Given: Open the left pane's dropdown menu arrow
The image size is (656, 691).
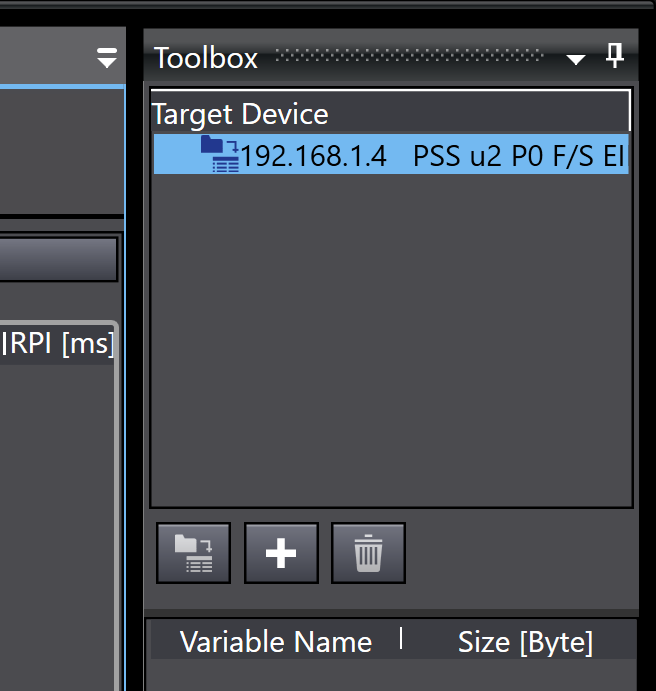Looking at the screenshot, I should click(107, 58).
